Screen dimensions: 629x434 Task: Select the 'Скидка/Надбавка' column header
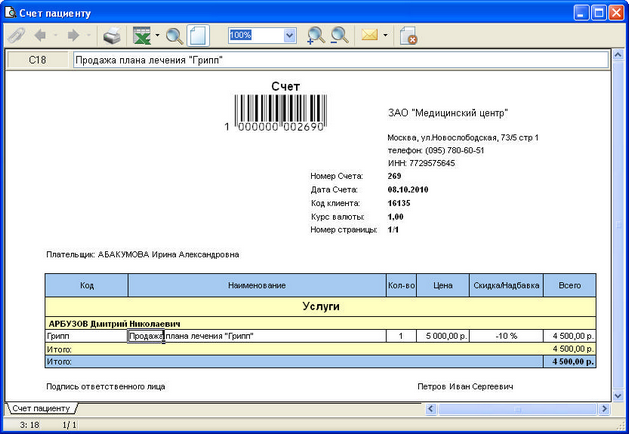coord(506,286)
